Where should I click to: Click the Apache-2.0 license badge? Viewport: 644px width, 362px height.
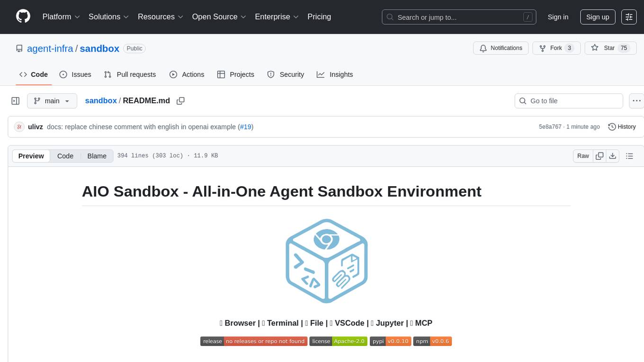(338, 341)
